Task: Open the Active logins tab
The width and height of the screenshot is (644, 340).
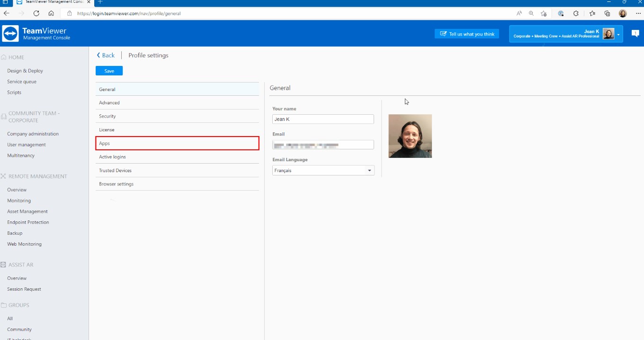Action: 177,156
